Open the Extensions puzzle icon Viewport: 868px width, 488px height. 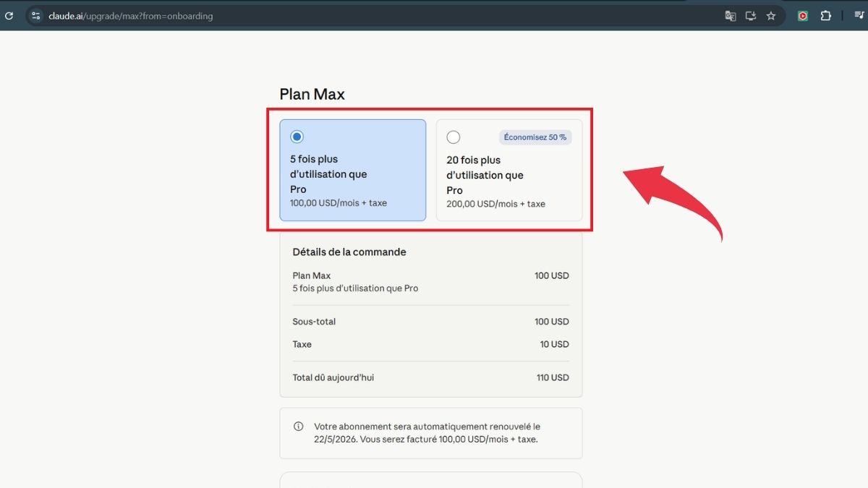point(826,16)
